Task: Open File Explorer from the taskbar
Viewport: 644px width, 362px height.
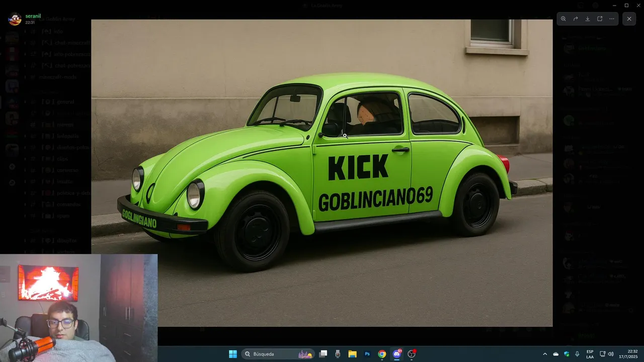Action: [x=353, y=354]
